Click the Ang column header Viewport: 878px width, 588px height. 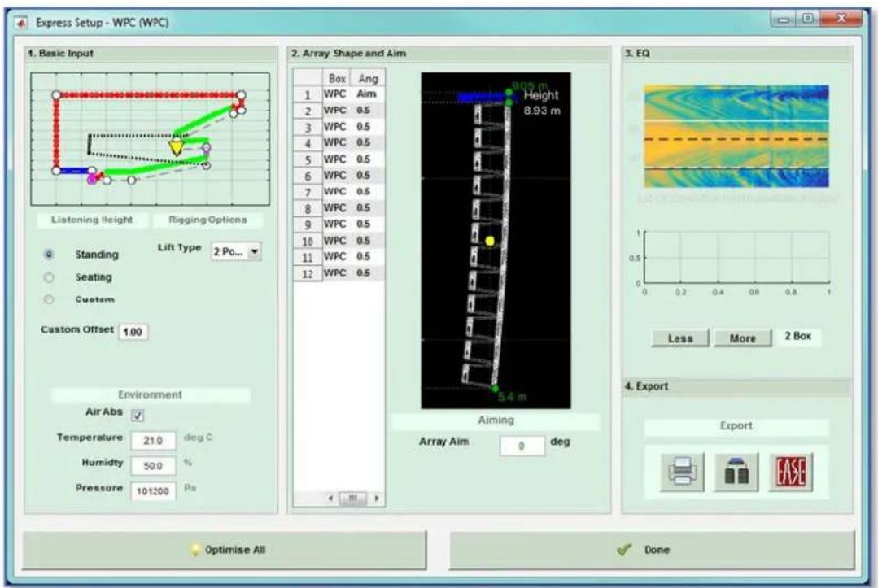(369, 78)
